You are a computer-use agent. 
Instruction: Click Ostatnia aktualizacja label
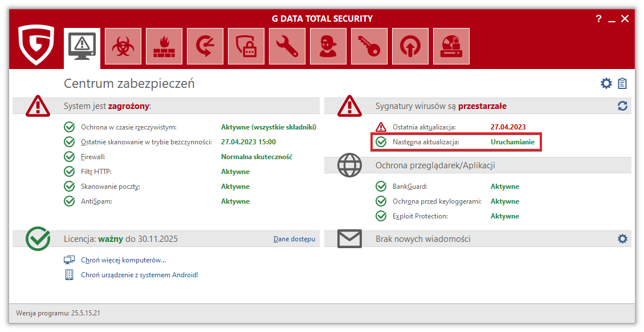424,127
